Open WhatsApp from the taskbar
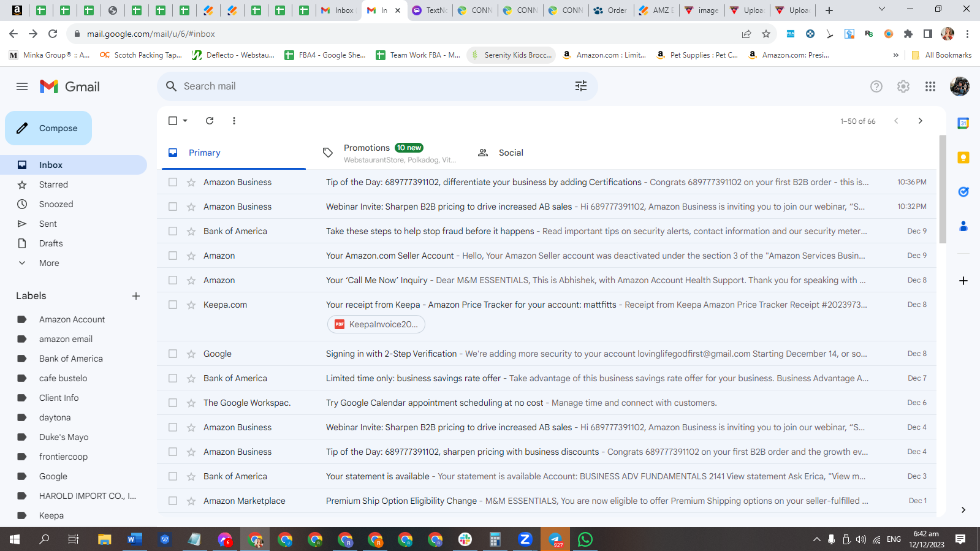This screenshot has width=980, height=551. click(x=585, y=539)
